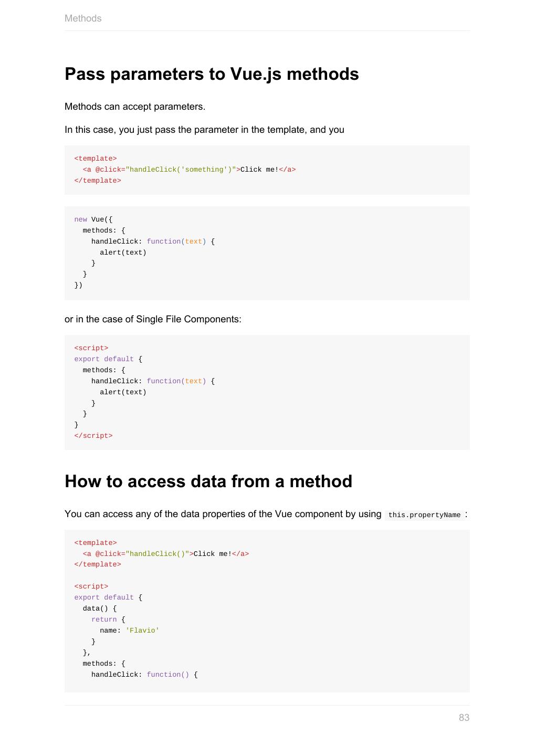Viewport: 535px width, 756px height.
Task: Click the 'Methods' page header text
Action: click(83, 18)
